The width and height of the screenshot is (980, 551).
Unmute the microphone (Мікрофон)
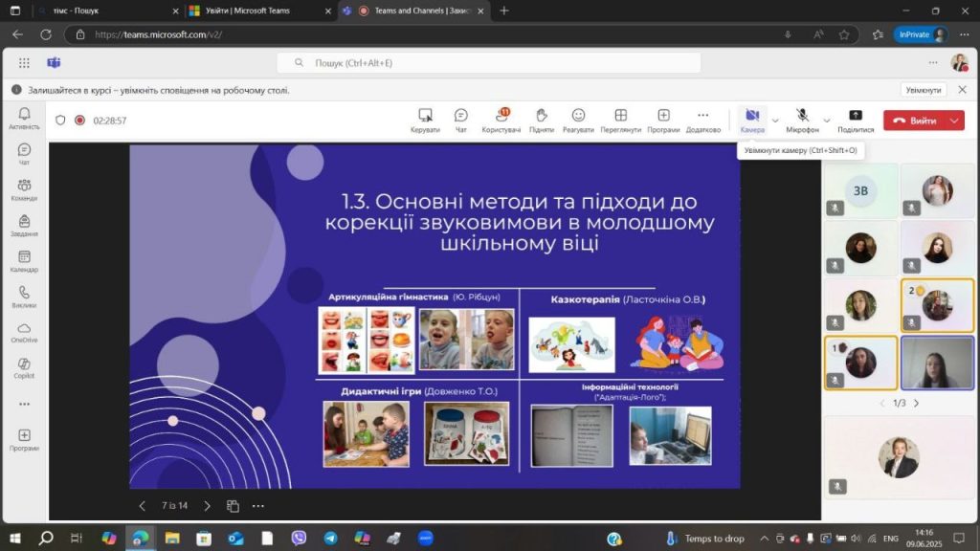pos(802,120)
